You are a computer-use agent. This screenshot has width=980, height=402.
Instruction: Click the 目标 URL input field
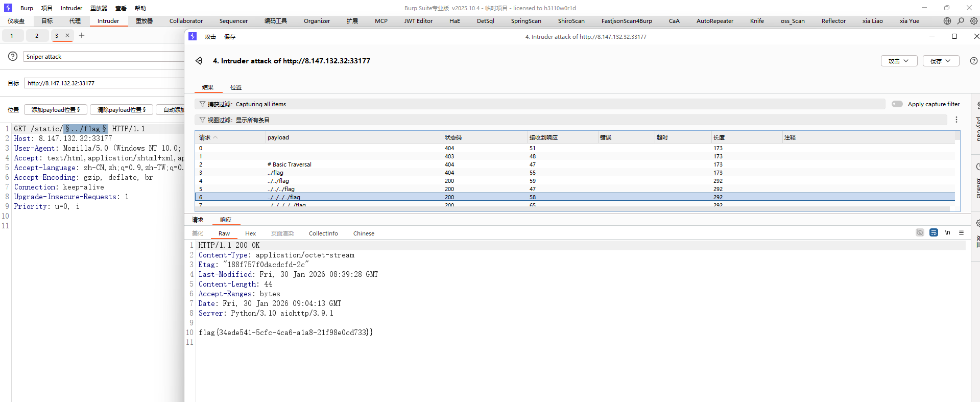[x=104, y=83]
